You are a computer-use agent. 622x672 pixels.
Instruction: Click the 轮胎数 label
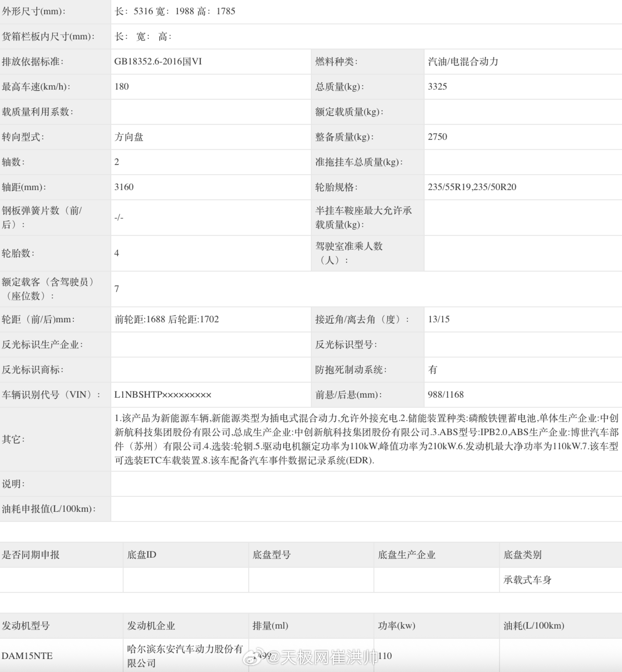point(18,254)
